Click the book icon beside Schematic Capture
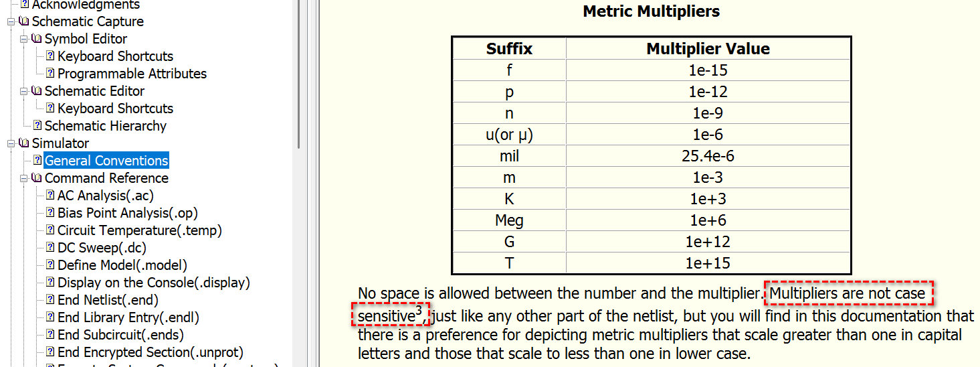This screenshot has height=367, width=980. click(x=25, y=21)
